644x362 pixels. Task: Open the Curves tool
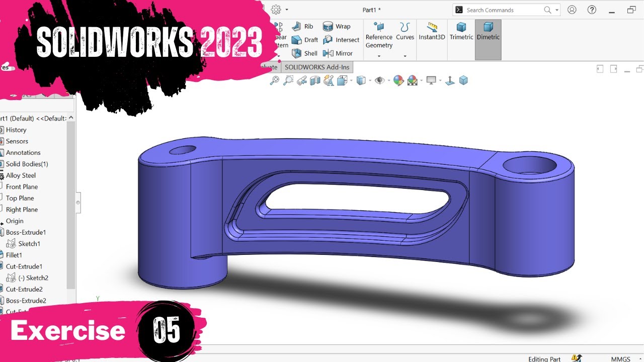click(x=405, y=31)
